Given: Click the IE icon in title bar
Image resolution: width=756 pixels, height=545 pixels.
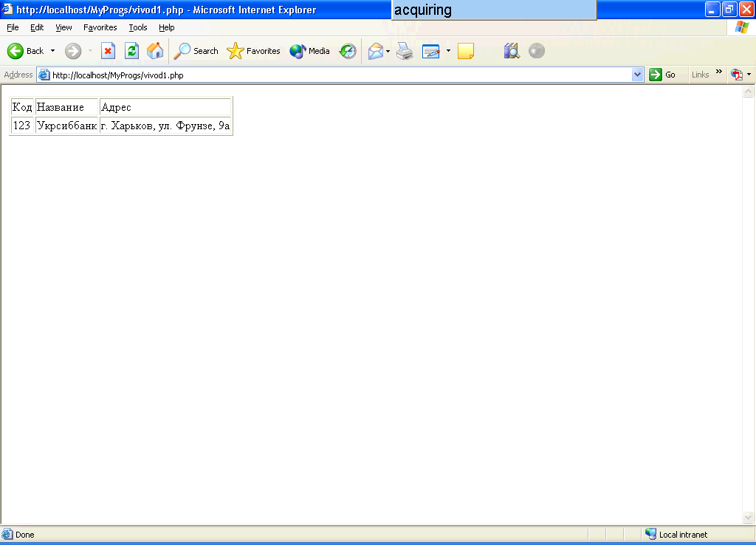Looking at the screenshot, I should pos(7,9).
